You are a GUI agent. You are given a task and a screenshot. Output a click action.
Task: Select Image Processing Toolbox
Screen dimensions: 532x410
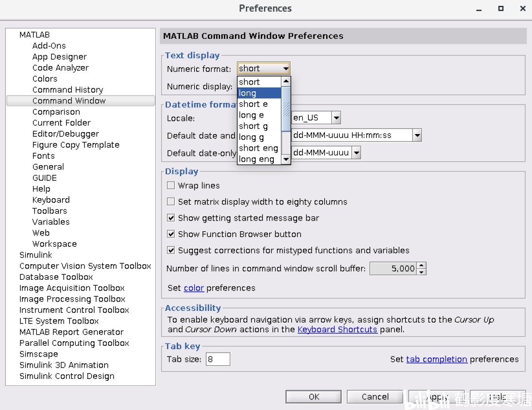(72, 299)
